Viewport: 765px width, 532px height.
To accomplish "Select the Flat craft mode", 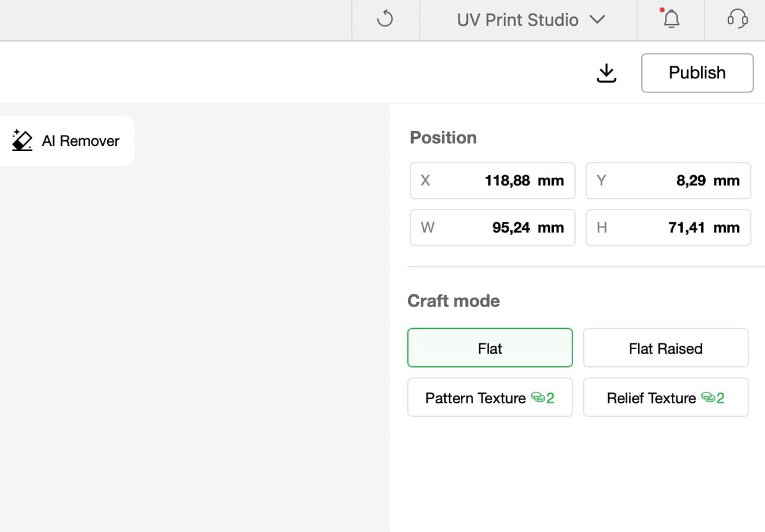I will [490, 348].
